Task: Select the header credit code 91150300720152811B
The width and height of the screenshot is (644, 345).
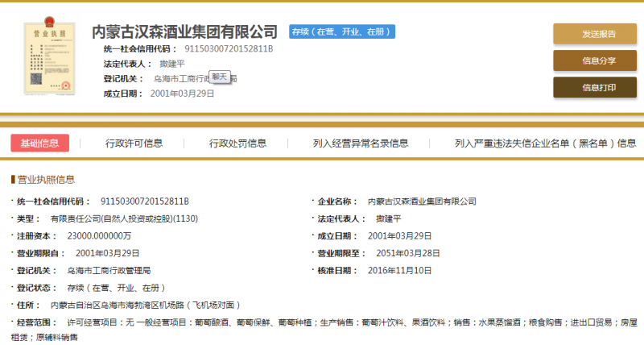Action: [229, 49]
